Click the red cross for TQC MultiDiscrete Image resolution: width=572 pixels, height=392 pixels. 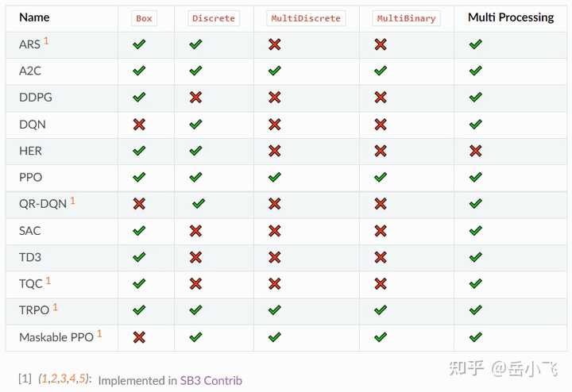[275, 284]
